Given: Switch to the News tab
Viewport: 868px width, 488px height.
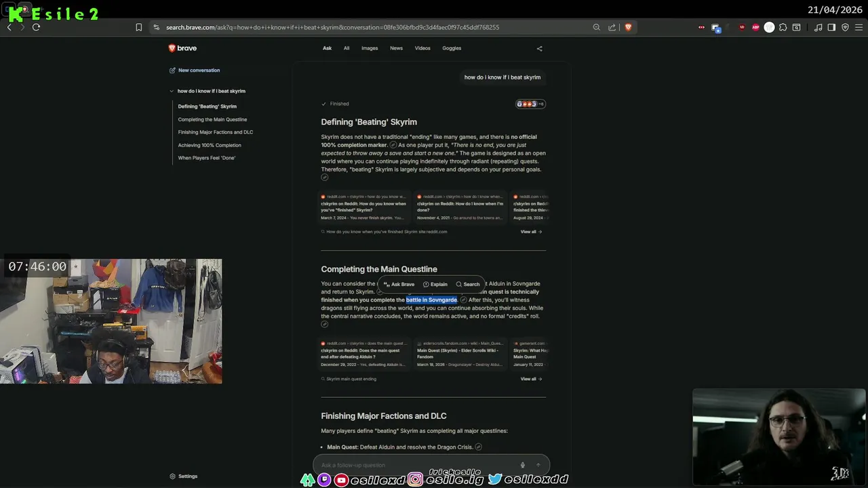Looking at the screenshot, I should point(396,48).
